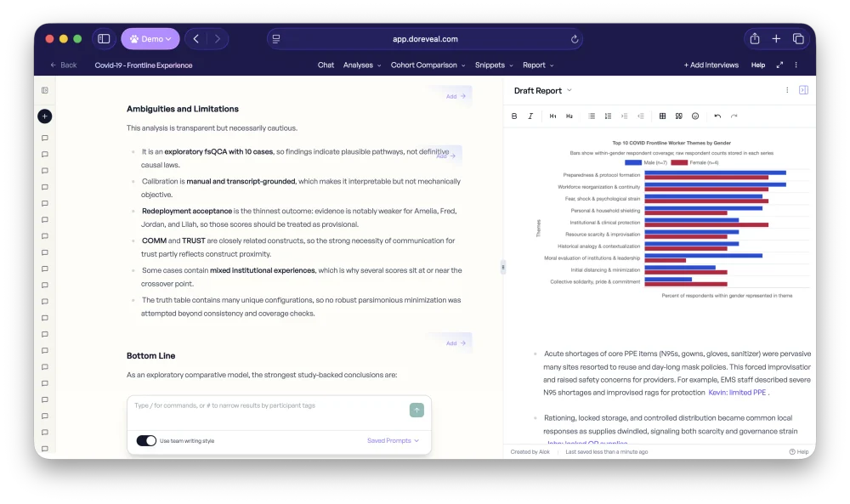Expand the Analyses menu
850x504 pixels.
point(361,65)
